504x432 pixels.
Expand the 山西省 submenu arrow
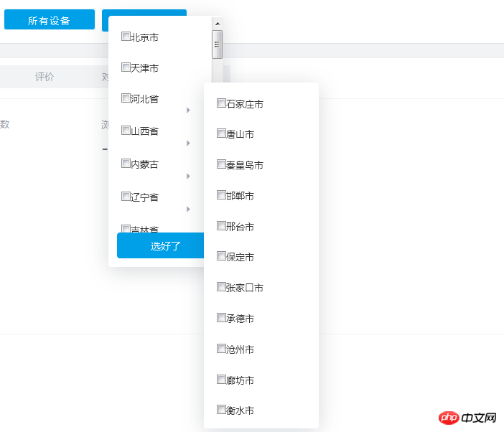188,143
